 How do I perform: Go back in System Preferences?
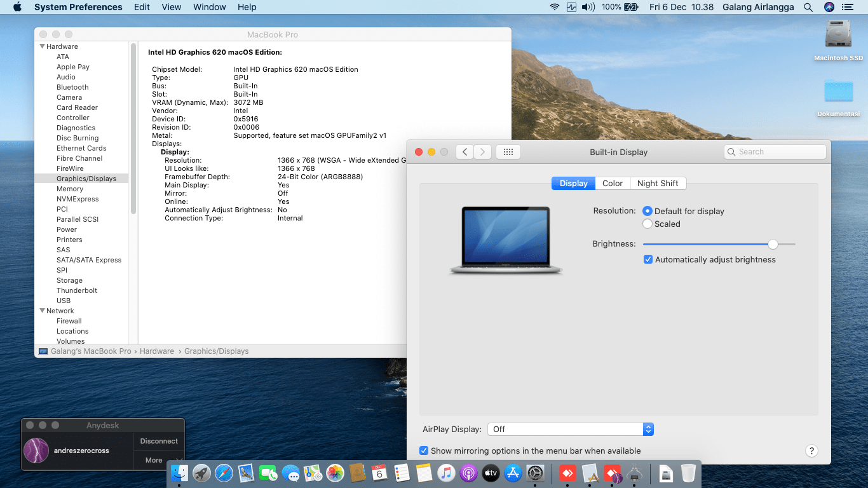pyautogui.click(x=465, y=152)
